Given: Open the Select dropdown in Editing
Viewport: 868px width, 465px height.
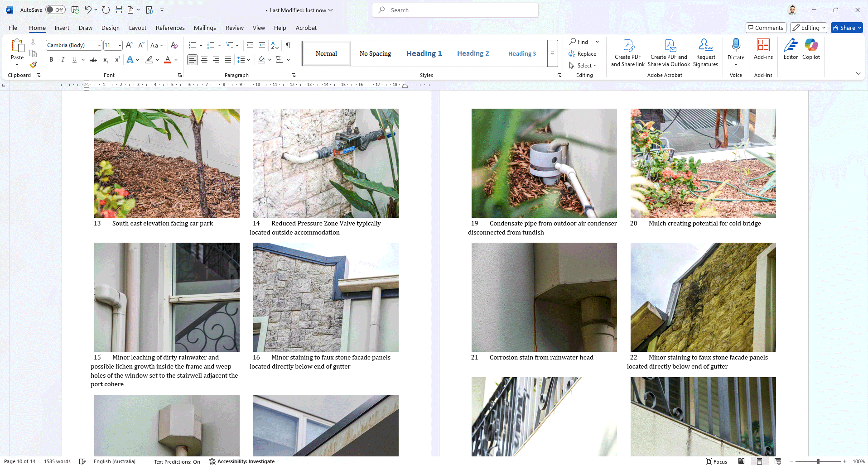Looking at the screenshot, I should (583, 66).
